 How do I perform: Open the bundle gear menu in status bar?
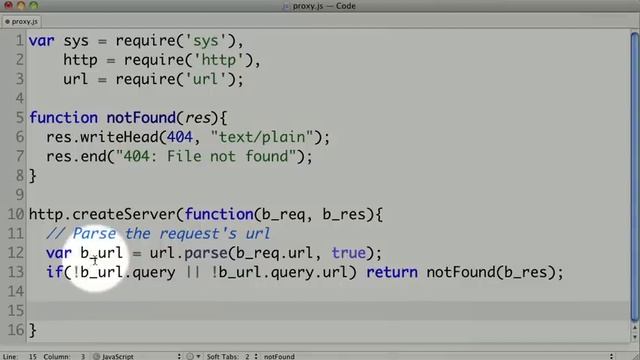pyautogui.click(x=193, y=356)
